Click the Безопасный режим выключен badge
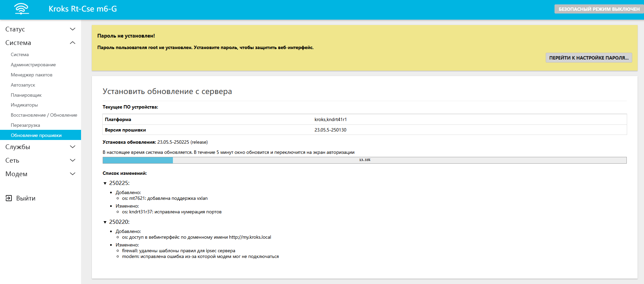Viewport: 644px width, 284px height. tap(599, 9)
